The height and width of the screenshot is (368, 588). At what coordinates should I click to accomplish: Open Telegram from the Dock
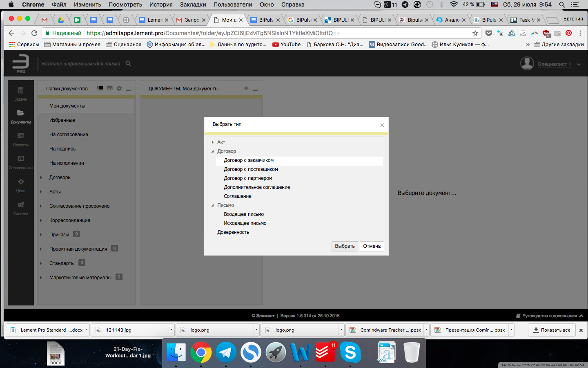226,352
